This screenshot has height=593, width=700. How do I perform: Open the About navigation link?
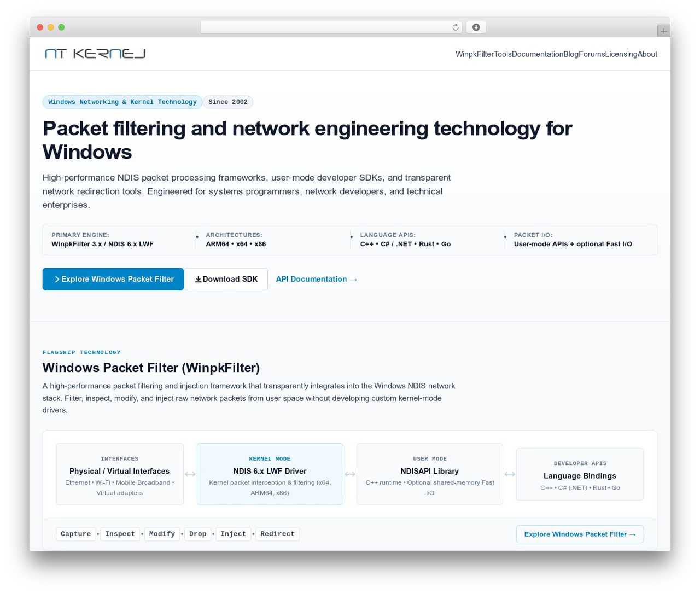pyautogui.click(x=647, y=54)
